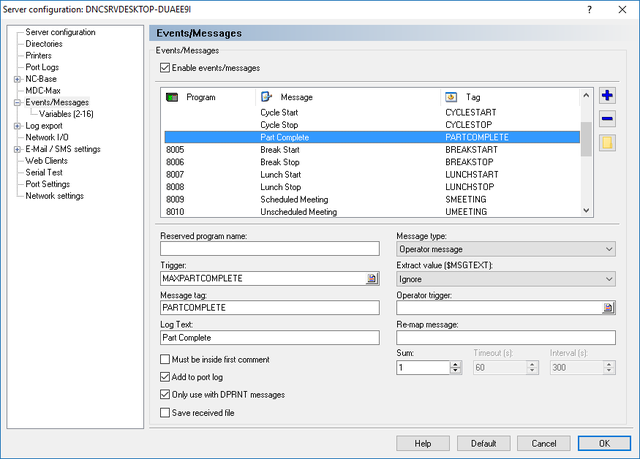The width and height of the screenshot is (640, 459).
Task: Open the Message type dropdown
Action: 506,249
